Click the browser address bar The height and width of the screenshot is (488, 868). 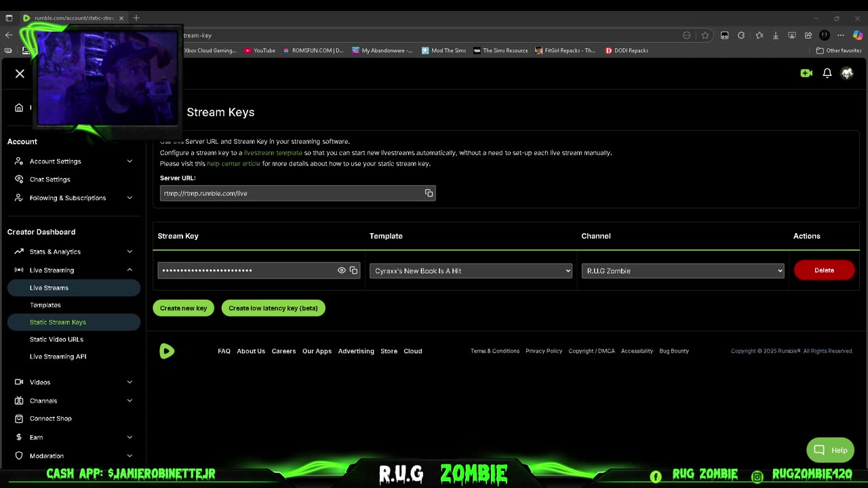point(434,35)
